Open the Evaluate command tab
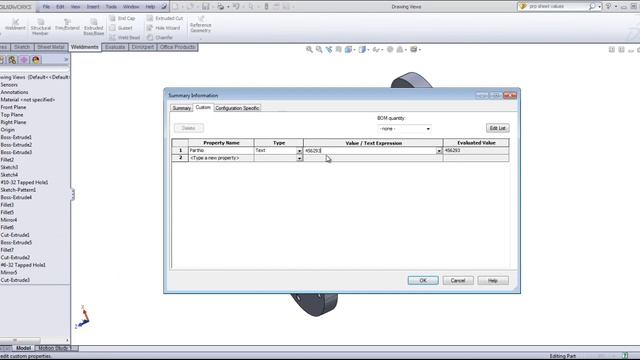640x360 pixels. tap(115, 47)
